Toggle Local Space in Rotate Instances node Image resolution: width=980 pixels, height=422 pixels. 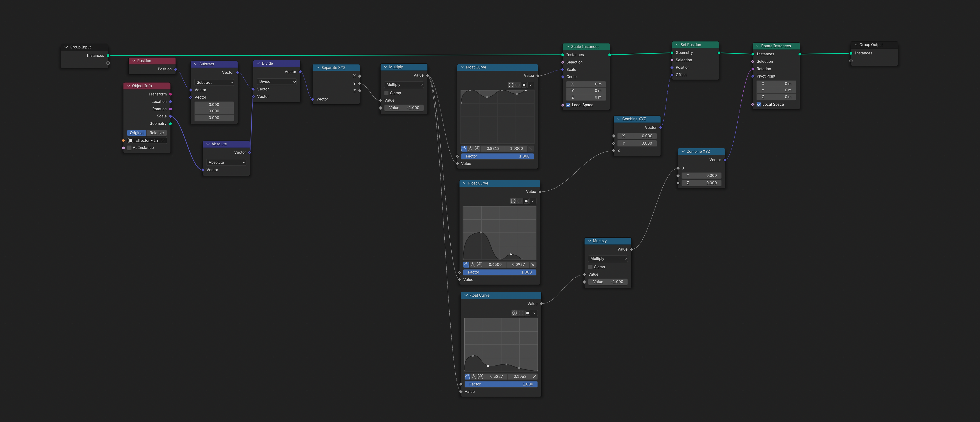(x=759, y=105)
